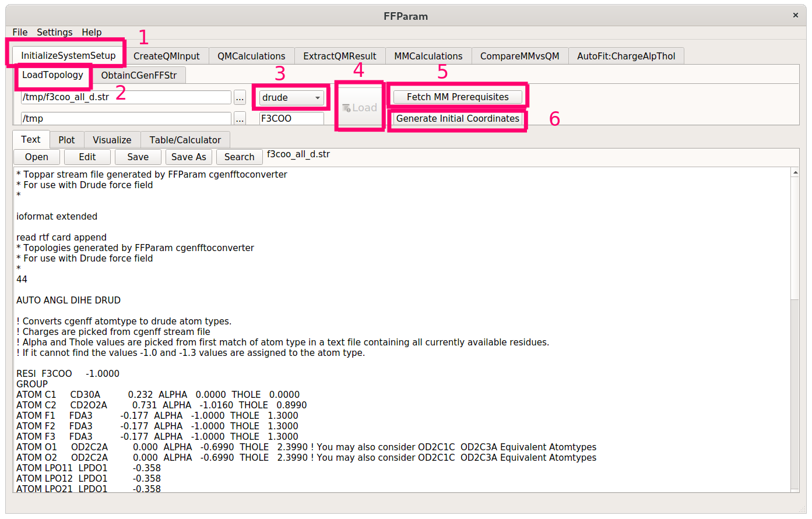Click the Save As button
812x519 pixels.
(x=189, y=157)
